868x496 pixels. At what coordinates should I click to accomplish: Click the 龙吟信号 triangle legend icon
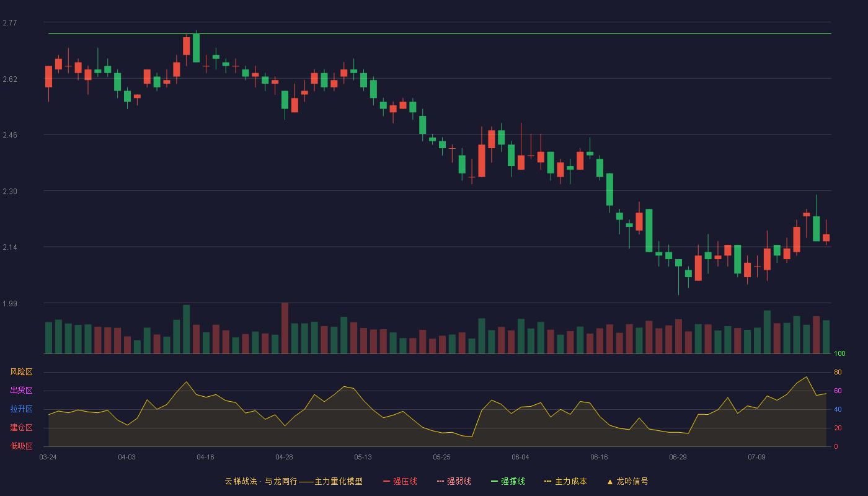[609, 481]
